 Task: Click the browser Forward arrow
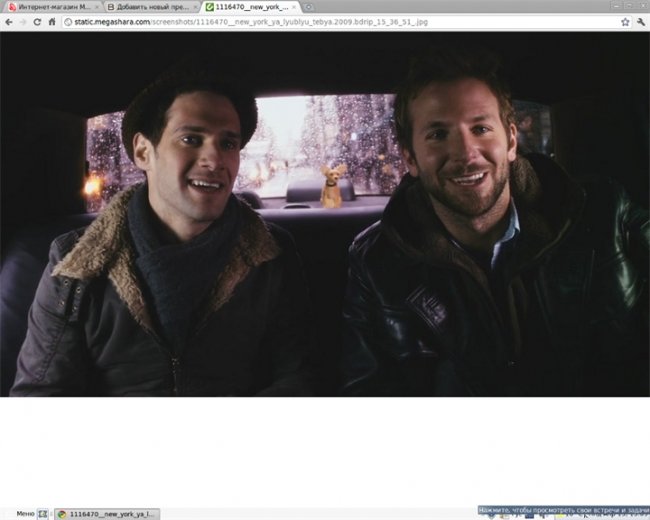[x=23, y=21]
